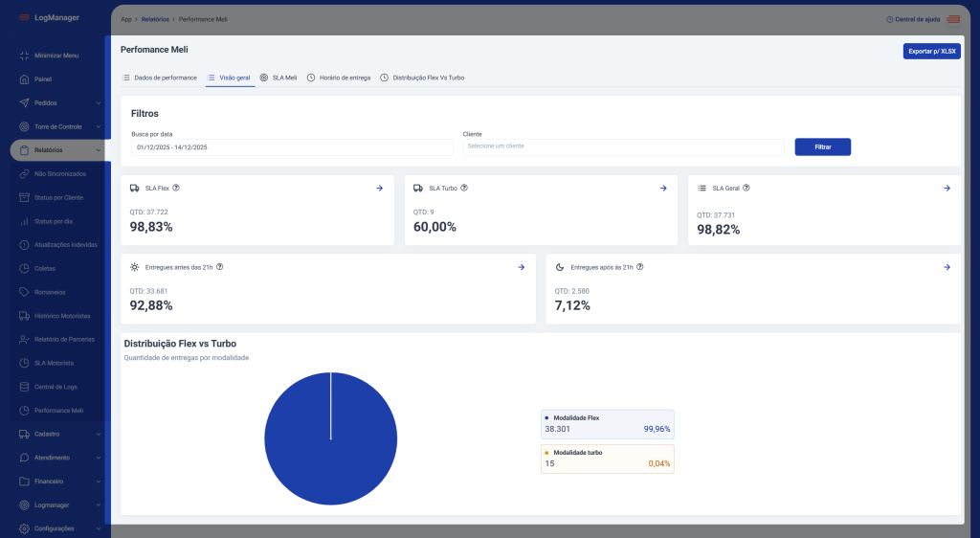Click Central de ajuda link
This screenshot has height=538, width=980.
(x=915, y=19)
